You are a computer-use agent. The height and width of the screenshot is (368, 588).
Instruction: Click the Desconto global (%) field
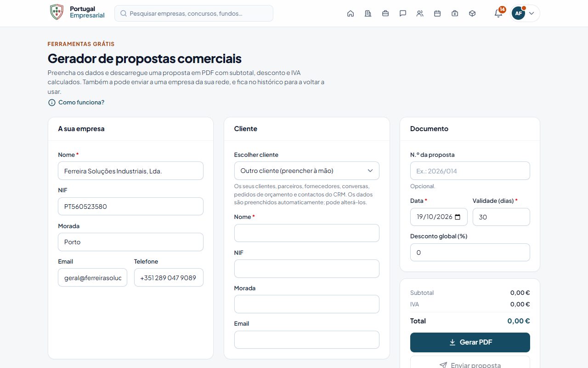click(470, 253)
